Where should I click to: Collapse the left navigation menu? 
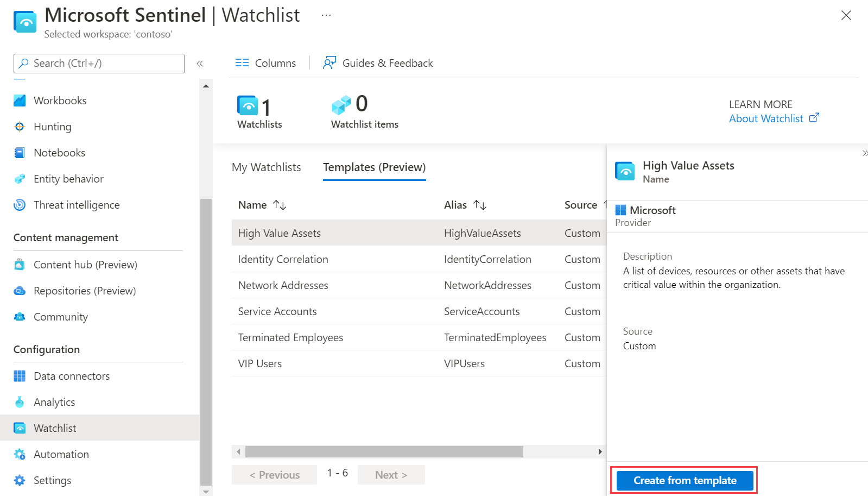pyautogui.click(x=200, y=64)
